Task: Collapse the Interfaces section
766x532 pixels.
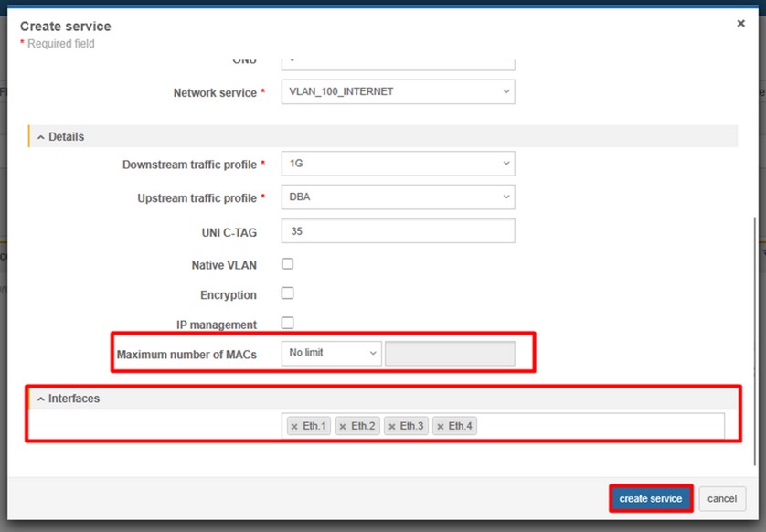Action: point(41,399)
